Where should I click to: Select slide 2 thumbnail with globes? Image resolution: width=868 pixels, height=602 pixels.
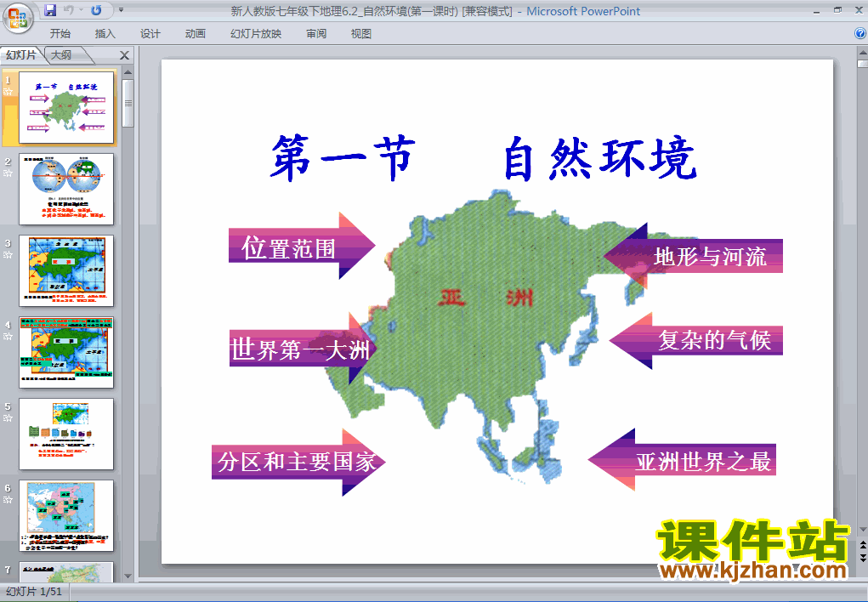point(66,189)
